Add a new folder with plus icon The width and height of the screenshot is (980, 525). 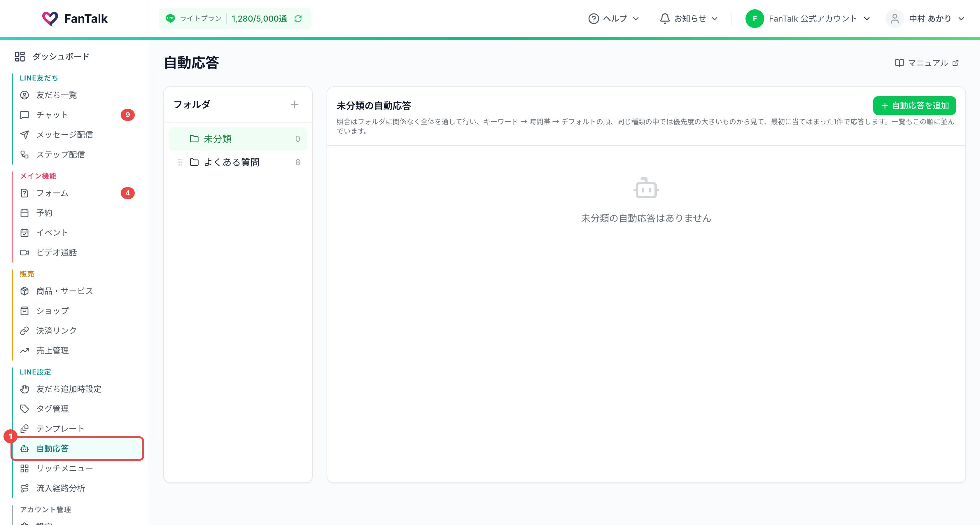(295, 105)
